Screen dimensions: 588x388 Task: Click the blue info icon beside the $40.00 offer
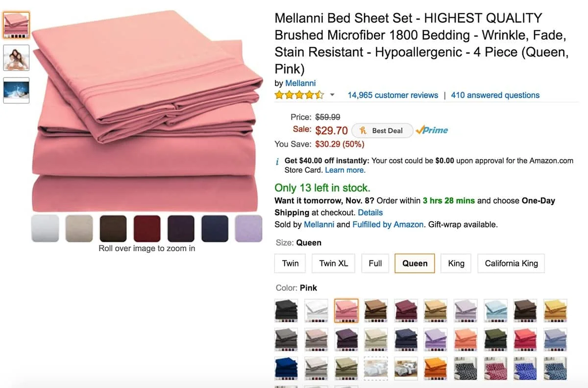click(277, 161)
